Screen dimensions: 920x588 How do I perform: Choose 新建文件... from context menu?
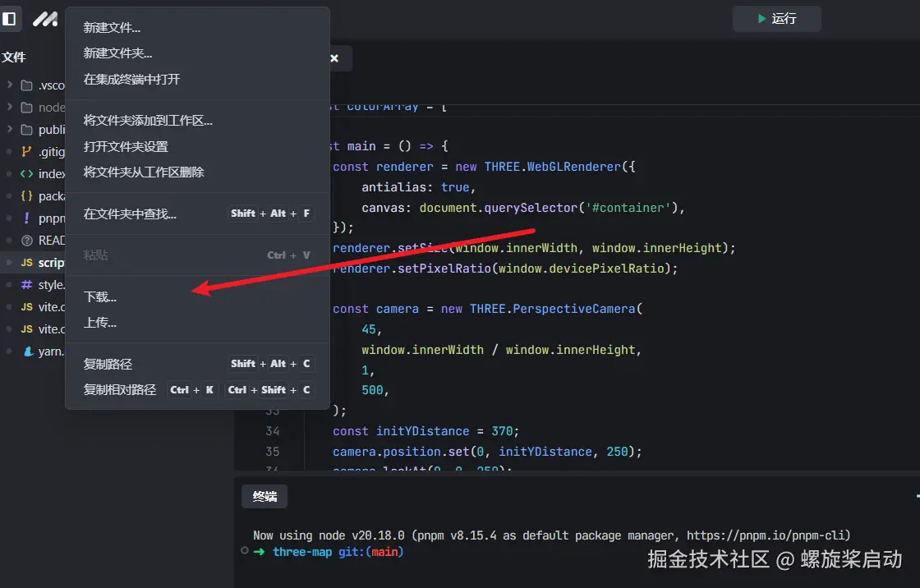(197, 28)
